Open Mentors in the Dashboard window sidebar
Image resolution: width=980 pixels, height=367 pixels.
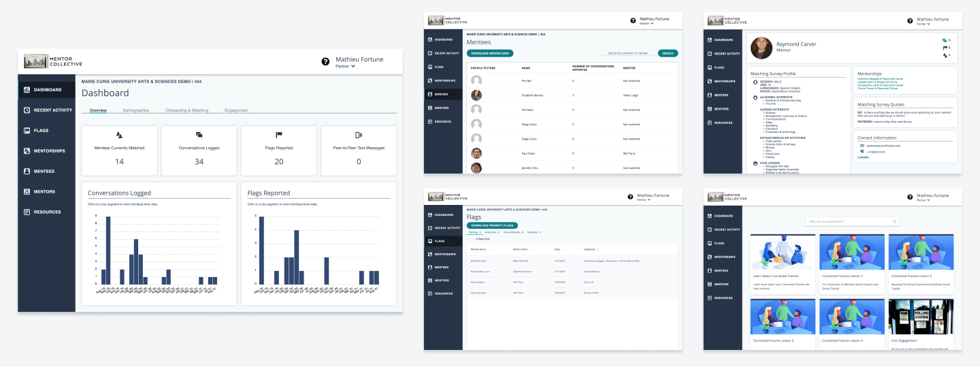tap(47, 191)
